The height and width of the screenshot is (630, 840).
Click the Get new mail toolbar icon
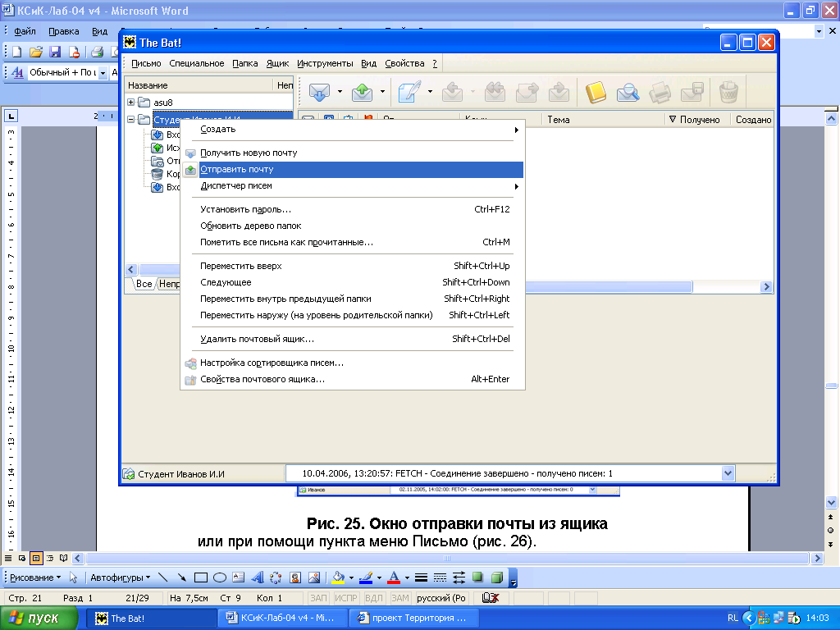click(x=319, y=92)
